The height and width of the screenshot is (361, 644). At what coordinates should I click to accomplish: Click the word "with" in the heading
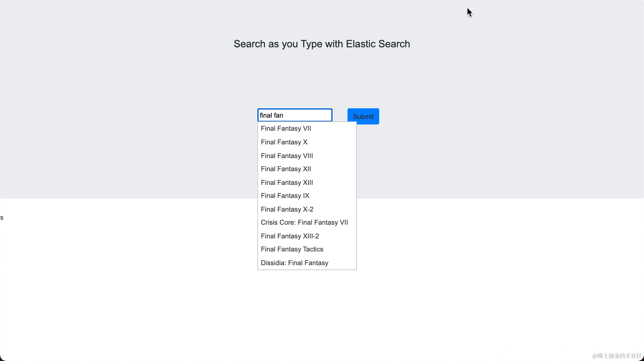334,44
